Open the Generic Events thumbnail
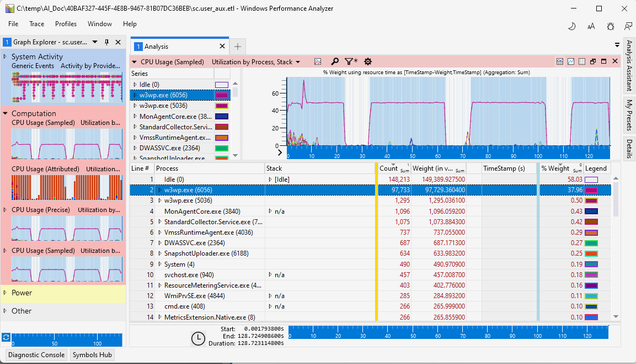The image size is (636, 364). pos(67,87)
